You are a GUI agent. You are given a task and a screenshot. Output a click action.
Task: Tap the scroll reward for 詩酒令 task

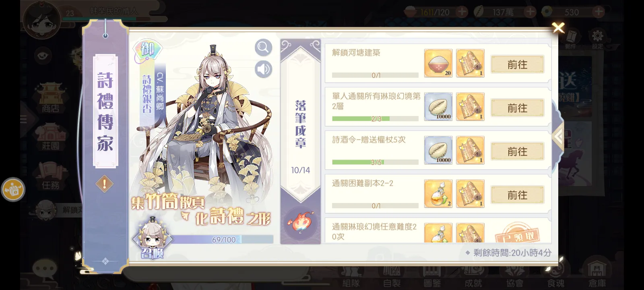pos(470,150)
